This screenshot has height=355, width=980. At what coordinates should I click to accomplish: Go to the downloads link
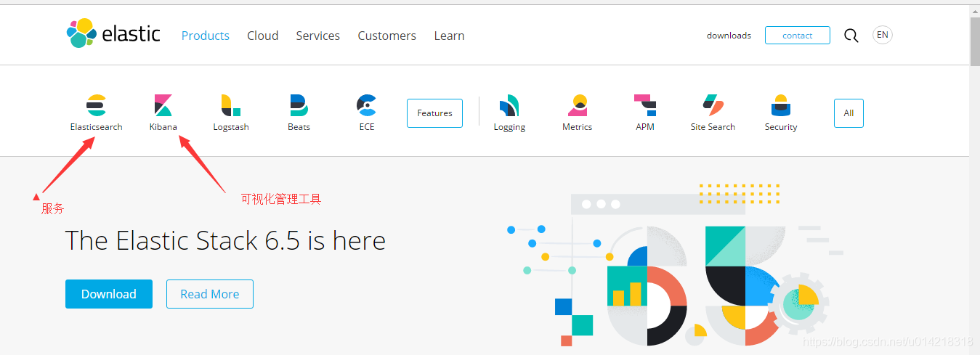729,36
